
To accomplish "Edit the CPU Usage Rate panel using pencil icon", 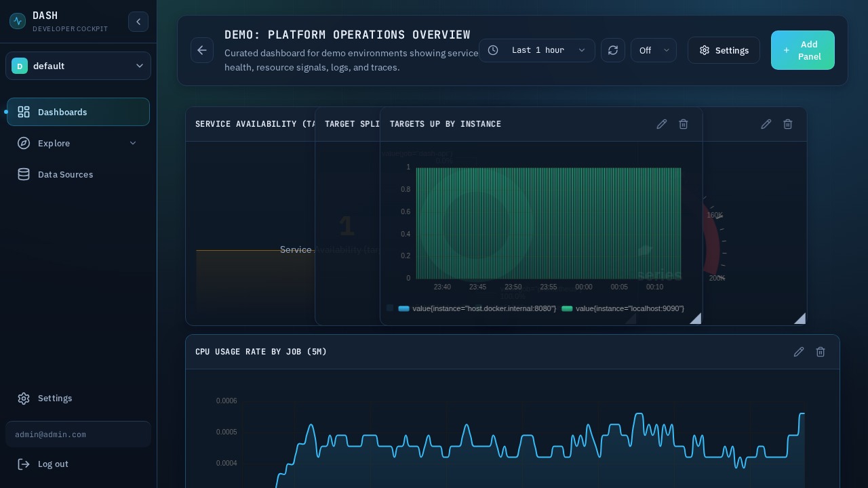I will click(x=799, y=352).
